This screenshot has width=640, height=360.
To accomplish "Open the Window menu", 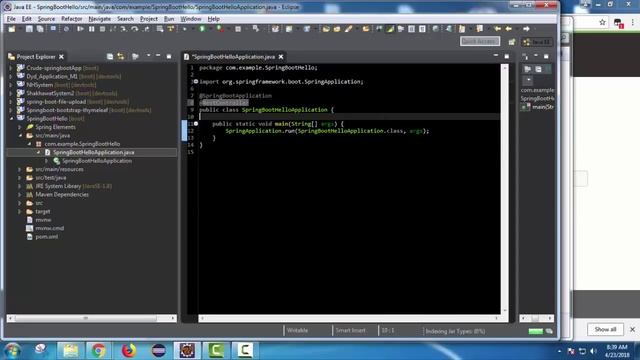I will (x=191, y=19).
